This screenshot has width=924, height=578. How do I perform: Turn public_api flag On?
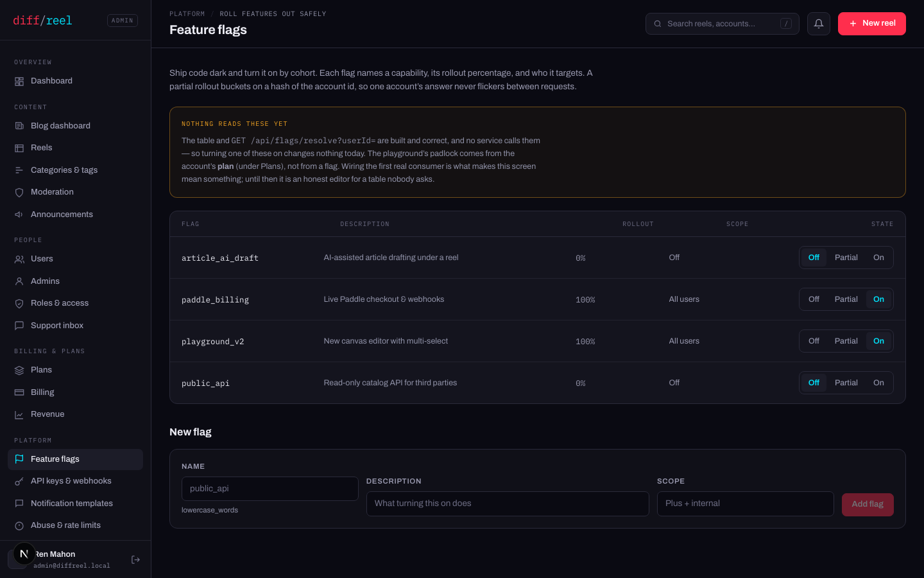tap(878, 383)
